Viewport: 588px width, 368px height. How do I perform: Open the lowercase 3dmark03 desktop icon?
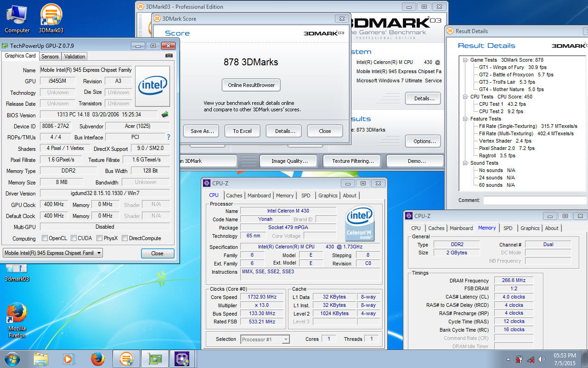tap(17, 272)
